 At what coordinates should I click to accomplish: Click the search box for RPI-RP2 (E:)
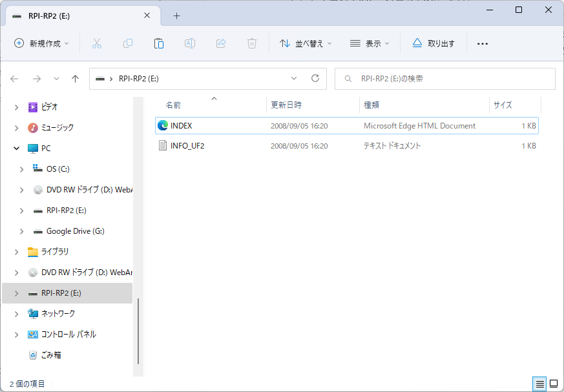tap(445, 79)
